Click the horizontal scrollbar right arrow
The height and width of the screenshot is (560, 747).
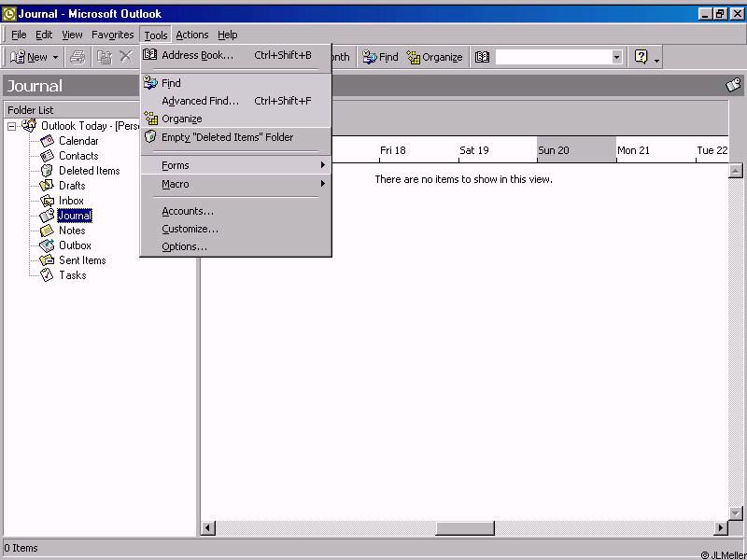coord(721,527)
